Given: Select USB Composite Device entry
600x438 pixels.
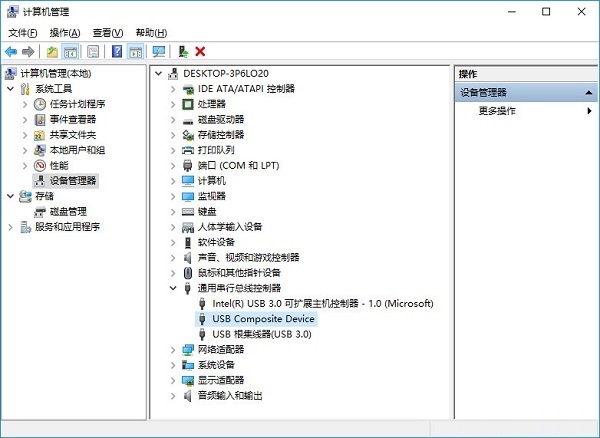Looking at the screenshot, I should tap(263, 319).
